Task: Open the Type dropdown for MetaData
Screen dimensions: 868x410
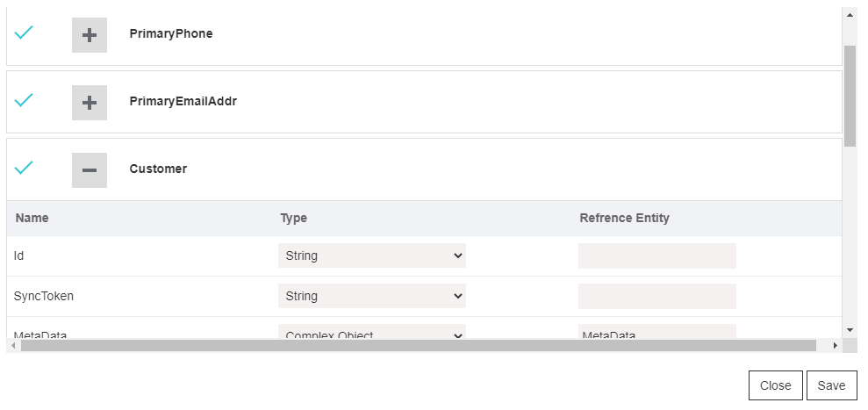Action: click(371, 333)
